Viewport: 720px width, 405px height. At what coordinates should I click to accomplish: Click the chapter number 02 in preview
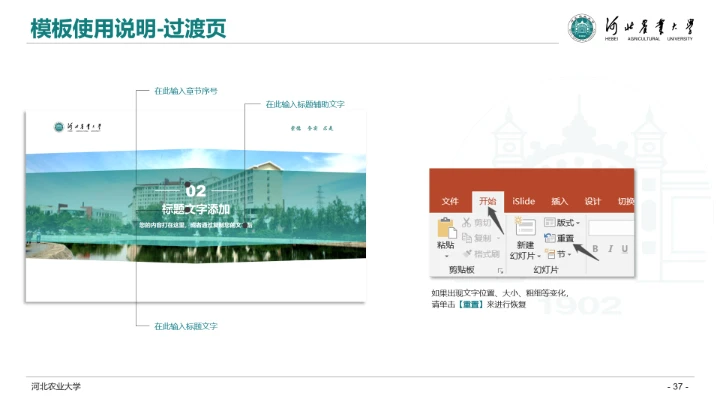[196, 191]
